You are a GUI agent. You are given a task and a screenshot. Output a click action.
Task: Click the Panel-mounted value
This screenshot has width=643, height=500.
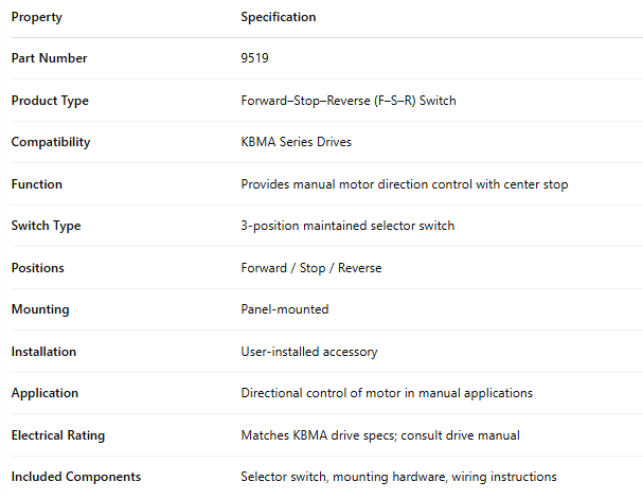[x=284, y=309]
